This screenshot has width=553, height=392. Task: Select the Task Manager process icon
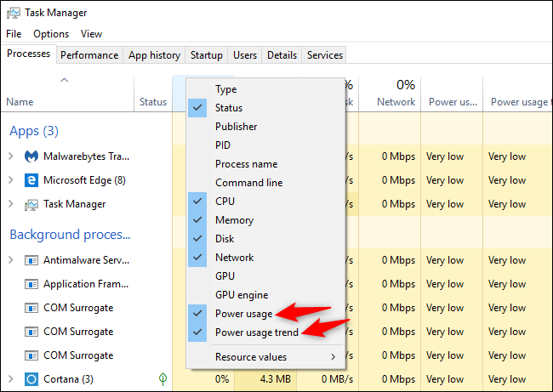[31, 204]
